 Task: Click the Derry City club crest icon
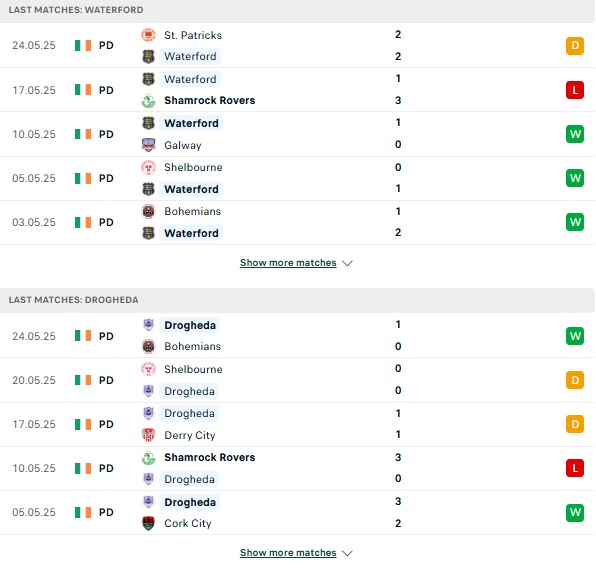(148, 435)
